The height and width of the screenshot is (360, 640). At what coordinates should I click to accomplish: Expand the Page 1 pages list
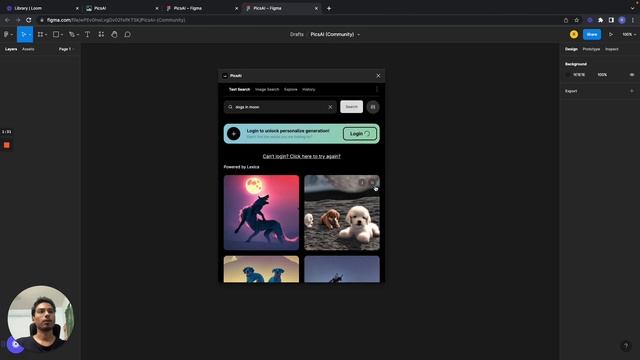pos(66,49)
